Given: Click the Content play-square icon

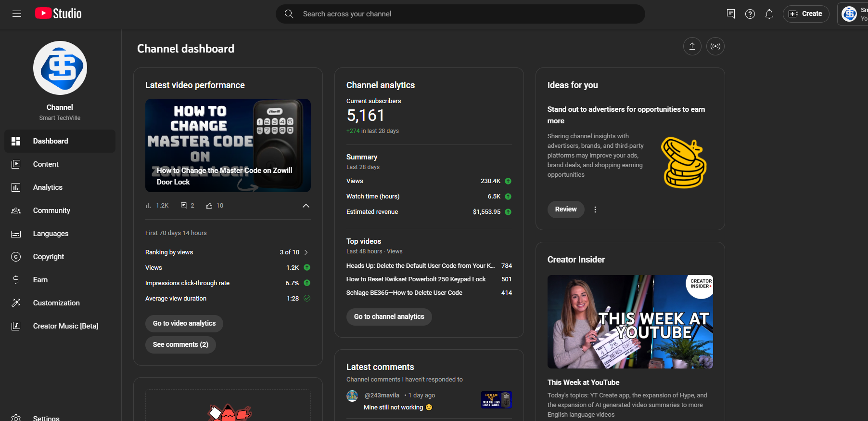Looking at the screenshot, I should point(16,164).
